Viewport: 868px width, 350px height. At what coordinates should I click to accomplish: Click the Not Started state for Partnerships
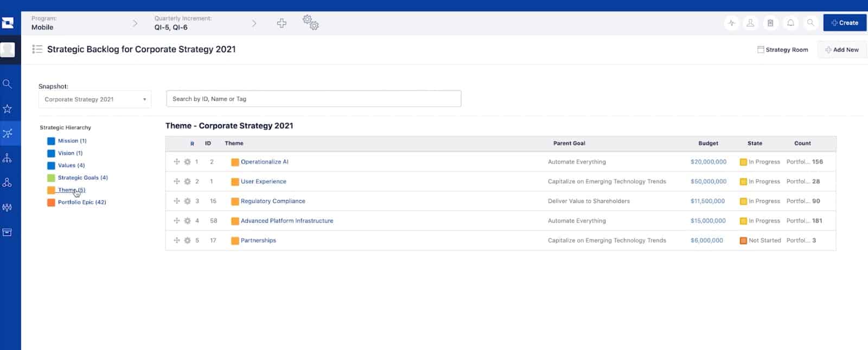point(761,241)
